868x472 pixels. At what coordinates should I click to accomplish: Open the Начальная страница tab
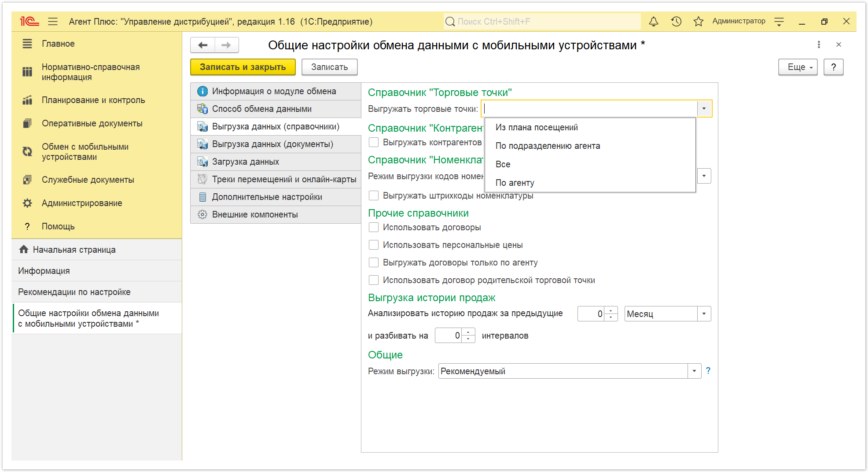96,250
